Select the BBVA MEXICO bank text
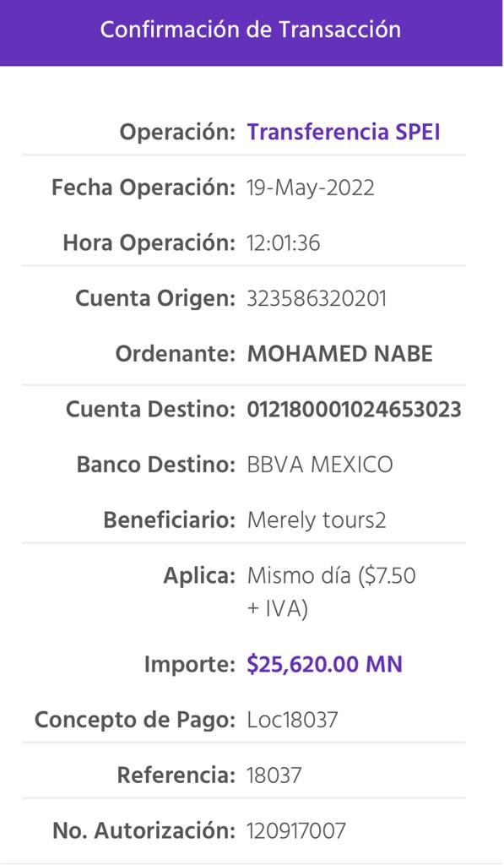Image resolution: width=504 pixels, height=865 pixels. tap(320, 465)
